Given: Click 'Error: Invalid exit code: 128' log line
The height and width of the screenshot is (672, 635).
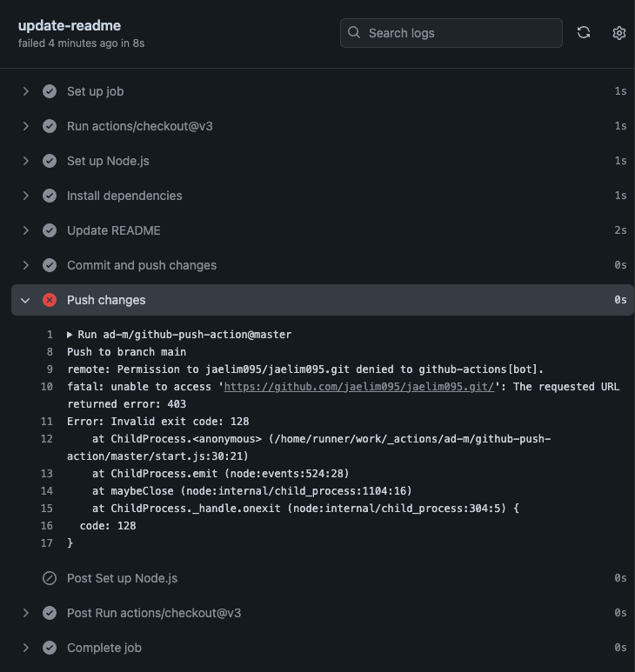Looking at the screenshot, I should (x=157, y=422).
